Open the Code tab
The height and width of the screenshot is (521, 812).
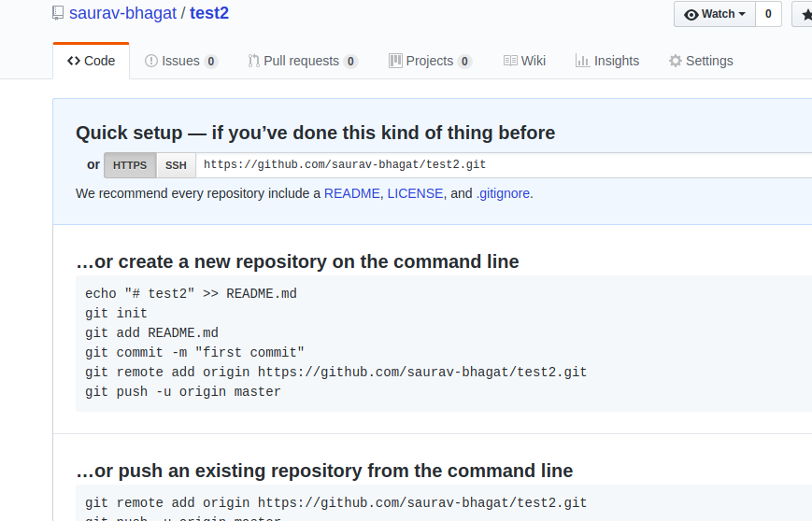(x=92, y=61)
